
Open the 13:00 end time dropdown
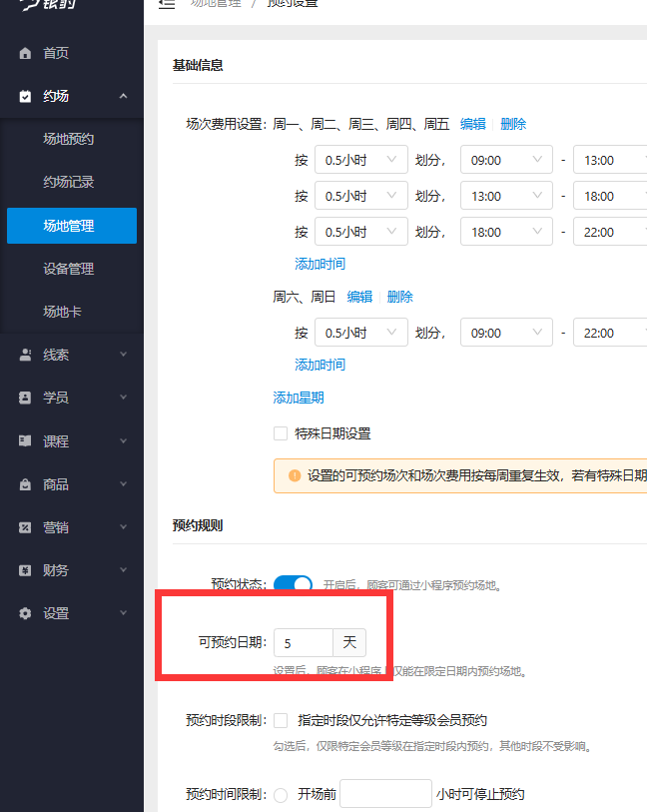(610, 160)
